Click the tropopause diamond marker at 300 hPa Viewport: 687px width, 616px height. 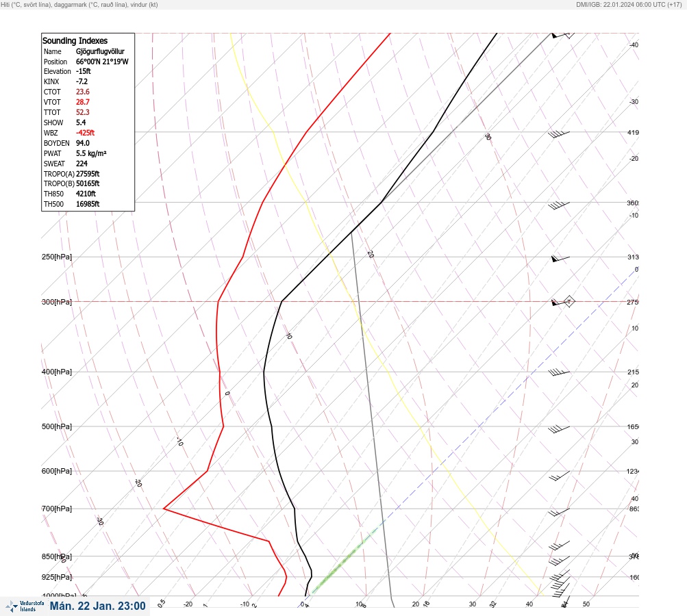[x=569, y=301]
